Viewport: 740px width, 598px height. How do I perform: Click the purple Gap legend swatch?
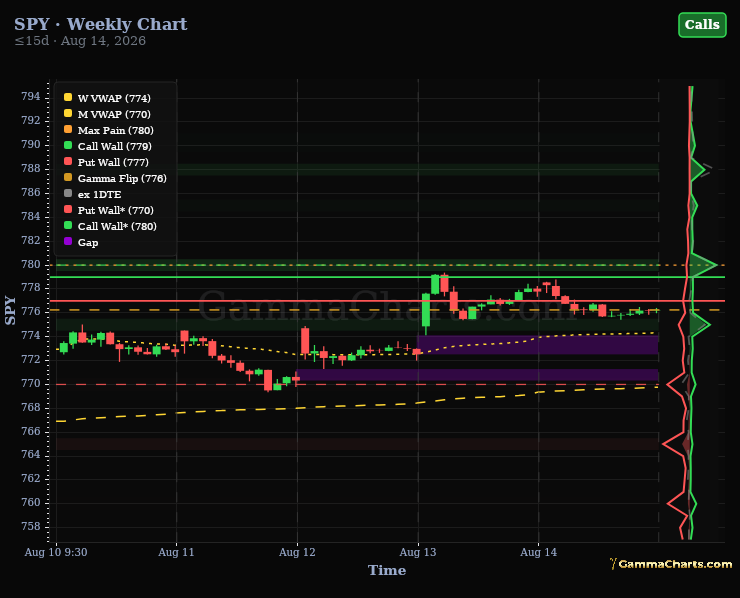click(68, 242)
